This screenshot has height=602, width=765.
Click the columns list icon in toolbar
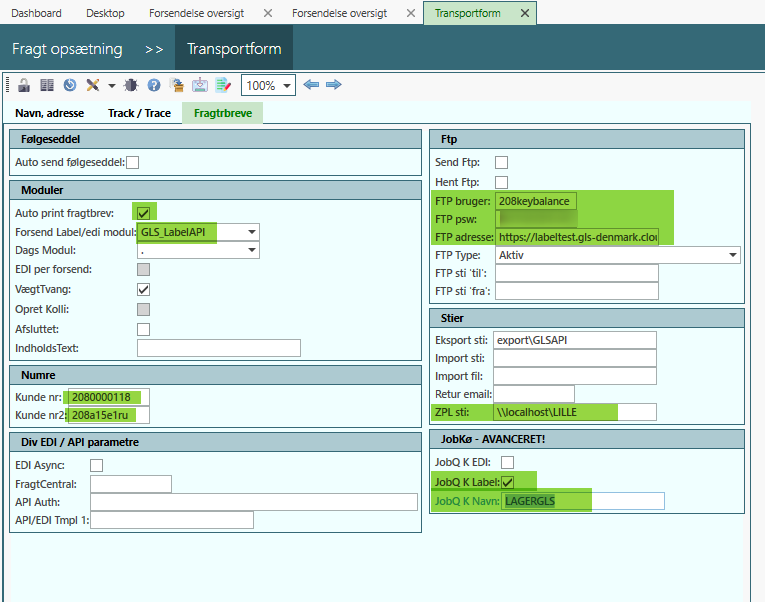pyautogui.click(x=47, y=86)
